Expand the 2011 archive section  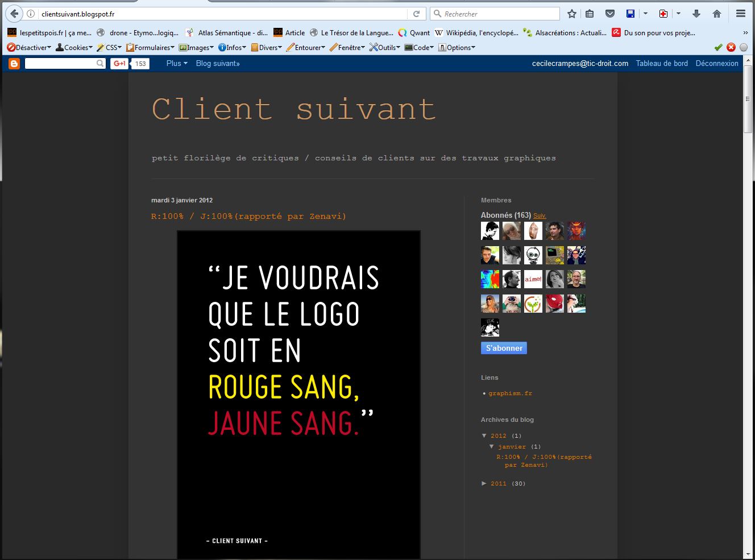[484, 484]
